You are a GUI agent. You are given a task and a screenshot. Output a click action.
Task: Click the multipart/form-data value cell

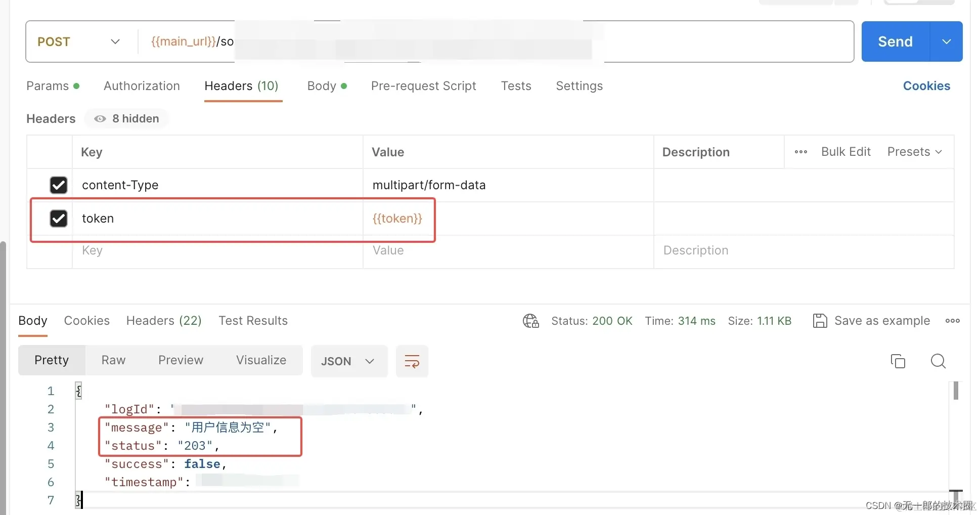point(508,185)
